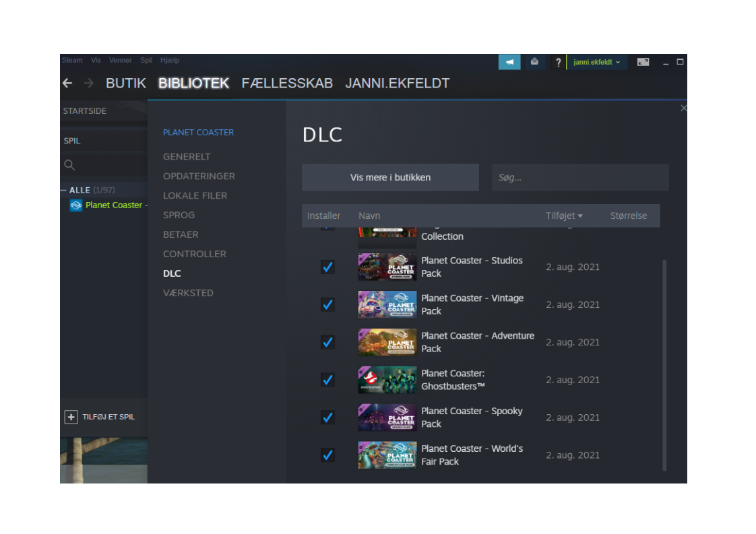Screen dimensions: 756x534
Task: Open the Vis menu
Action: click(96, 60)
